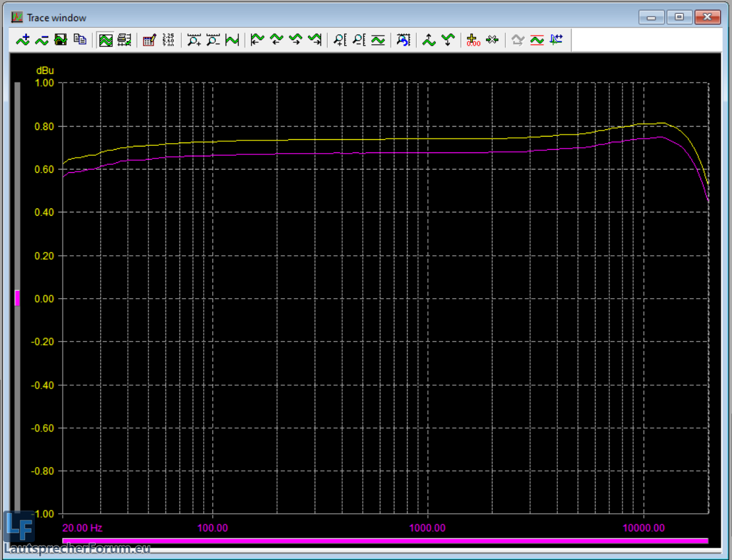The width and height of the screenshot is (732, 560).
Task: Zoom in on the horizontal axis
Action: coord(194,40)
